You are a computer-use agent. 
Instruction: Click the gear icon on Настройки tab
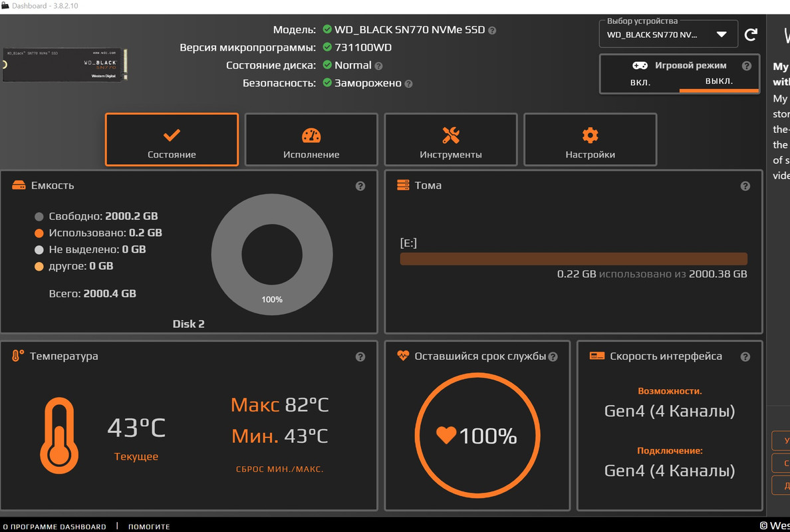pos(590,135)
